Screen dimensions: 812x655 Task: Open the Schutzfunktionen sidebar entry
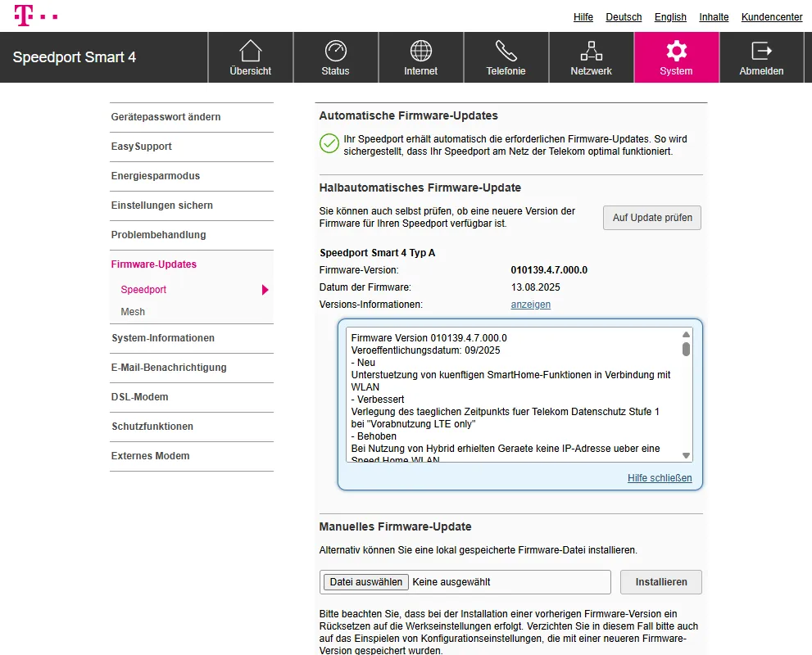click(x=152, y=427)
